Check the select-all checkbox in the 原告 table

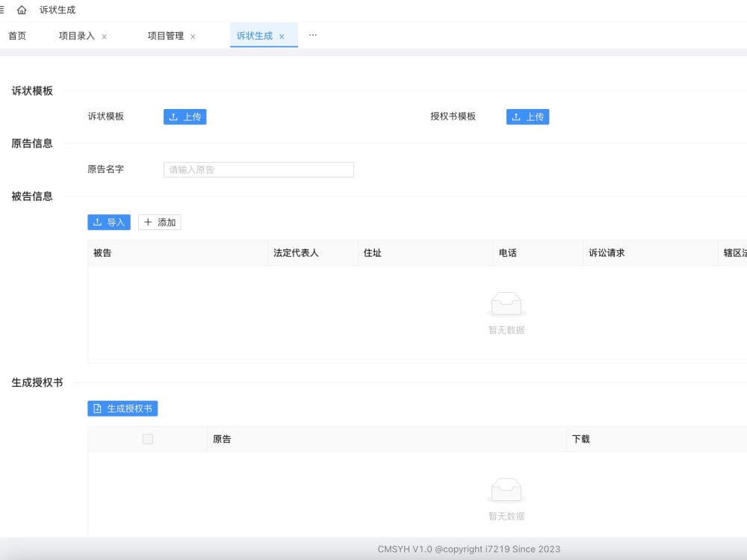[147, 439]
